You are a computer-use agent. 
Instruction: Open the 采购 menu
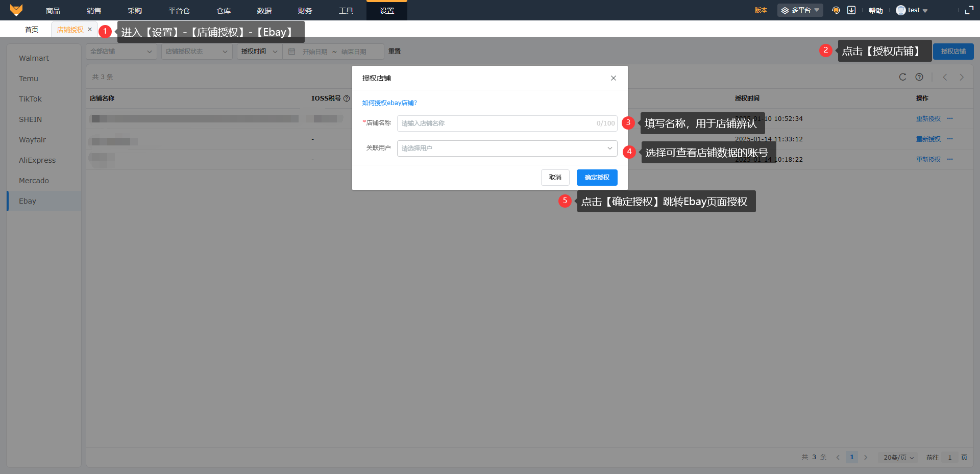pyautogui.click(x=135, y=10)
